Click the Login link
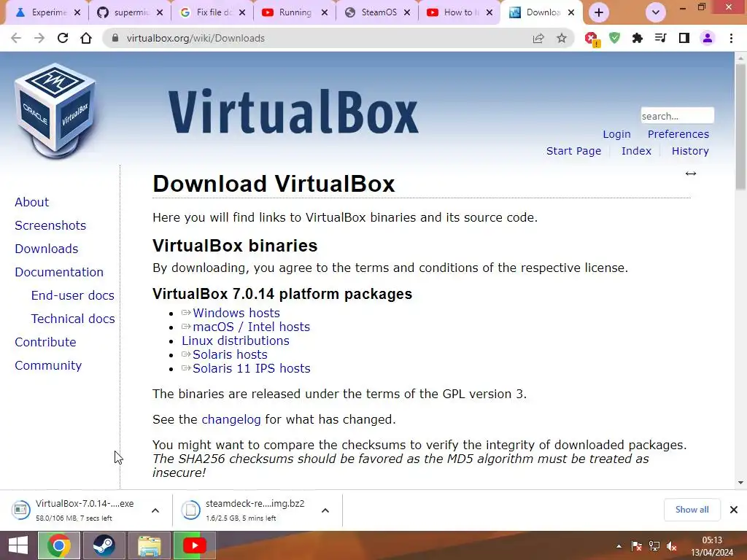This screenshot has width=747, height=560. (616, 134)
